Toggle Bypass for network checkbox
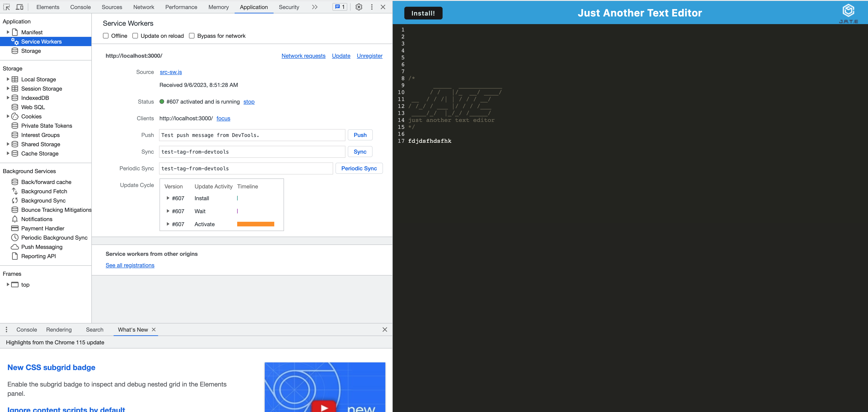This screenshot has width=868, height=412. click(x=192, y=36)
